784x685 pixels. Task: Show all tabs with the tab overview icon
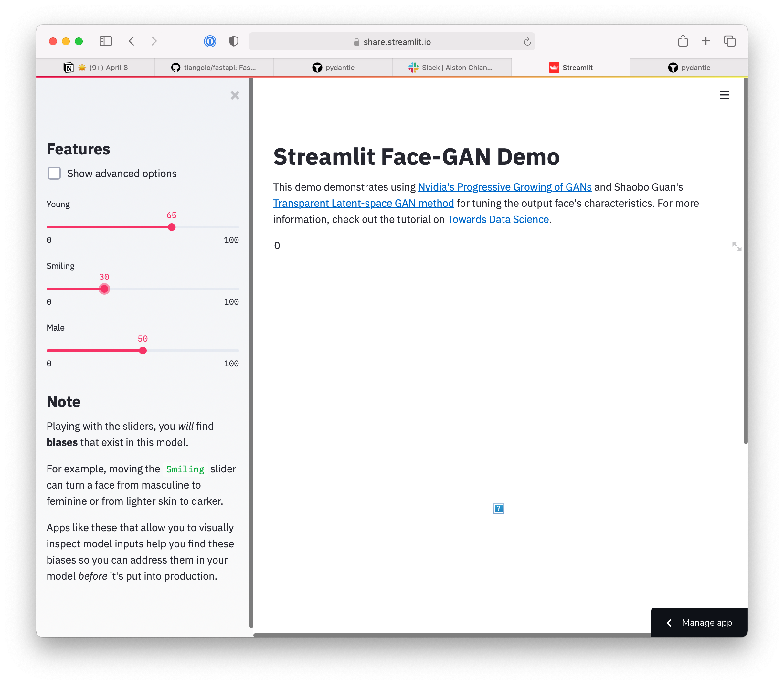point(730,41)
